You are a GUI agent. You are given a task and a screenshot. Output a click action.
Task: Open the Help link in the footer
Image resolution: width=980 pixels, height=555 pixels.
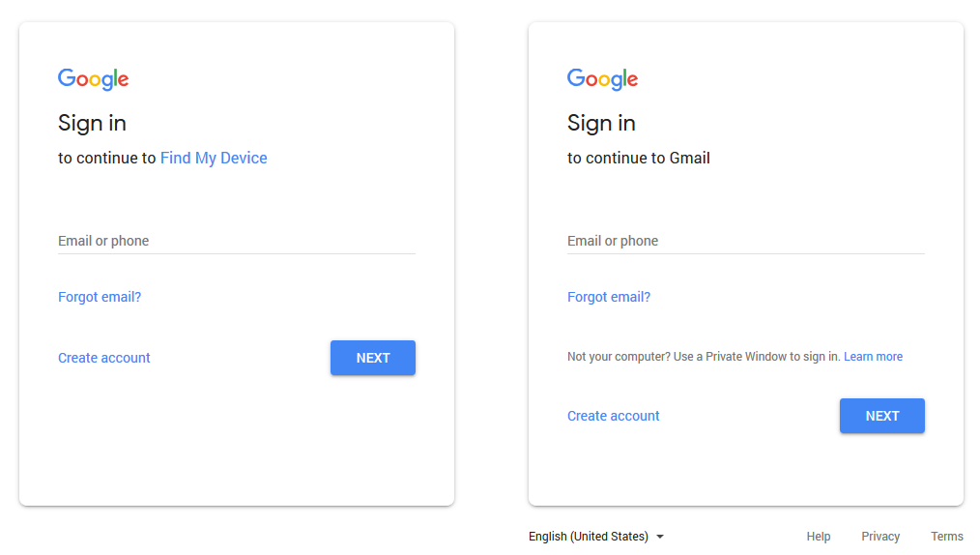[819, 537]
